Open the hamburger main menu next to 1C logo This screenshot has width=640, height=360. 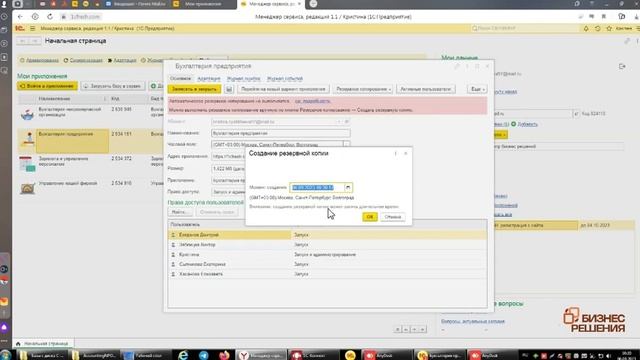point(33,28)
